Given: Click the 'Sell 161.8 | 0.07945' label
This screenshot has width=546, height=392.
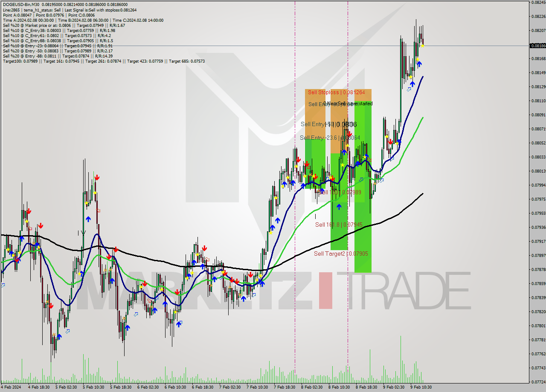Looking at the screenshot, I should pyautogui.click(x=339, y=225).
